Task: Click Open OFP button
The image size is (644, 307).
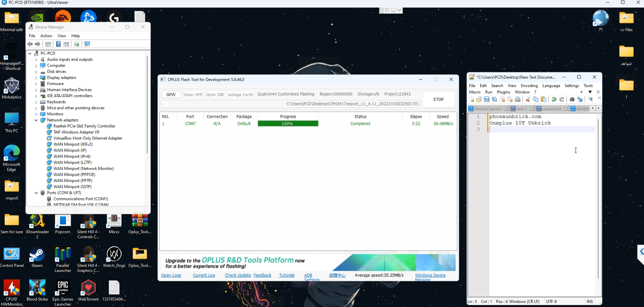Action: tap(193, 95)
